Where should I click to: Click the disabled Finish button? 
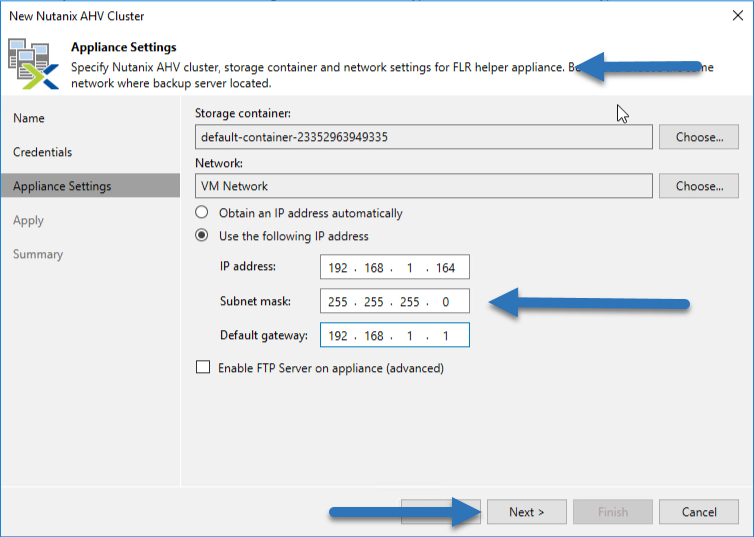[x=613, y=512]
